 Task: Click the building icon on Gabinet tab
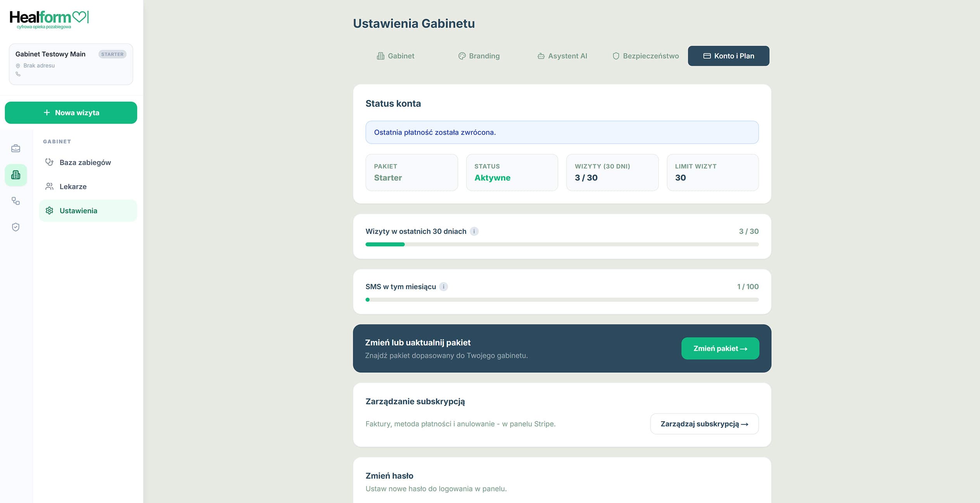pyautogui.click(x=380, y=56)
